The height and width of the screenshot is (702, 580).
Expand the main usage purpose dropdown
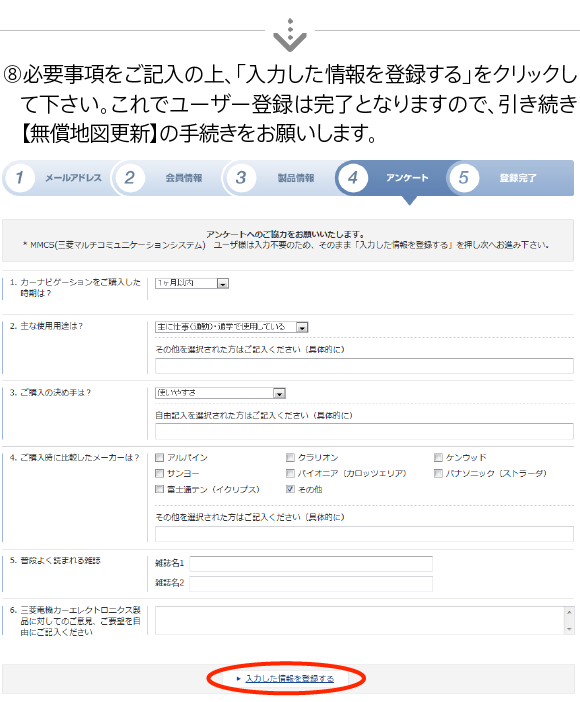pyautogui.click(x=232, y=327)
